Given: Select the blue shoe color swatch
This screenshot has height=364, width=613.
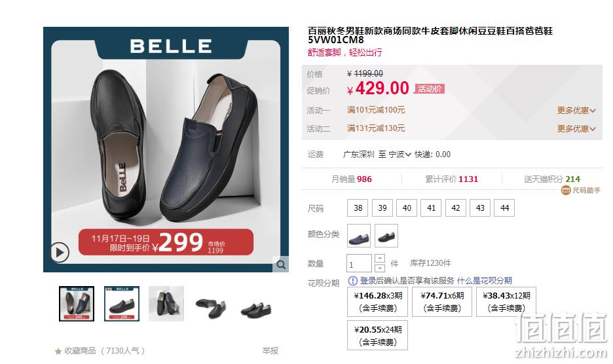Looking at the screenshot, I should pos(359,236).
